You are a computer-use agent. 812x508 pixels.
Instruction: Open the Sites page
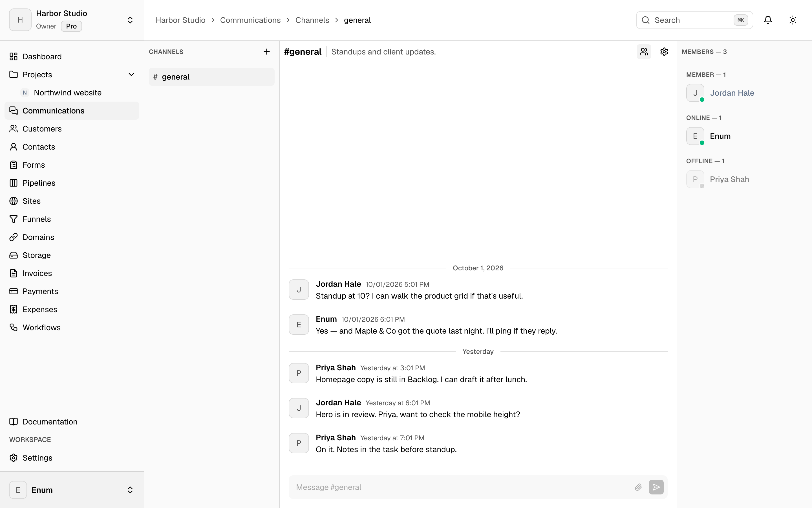(x=72, y=201)
